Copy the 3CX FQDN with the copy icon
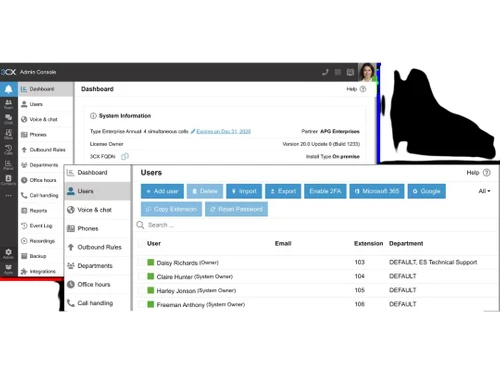The height and width of the screenshot is (375, 500). pos(125,156)
